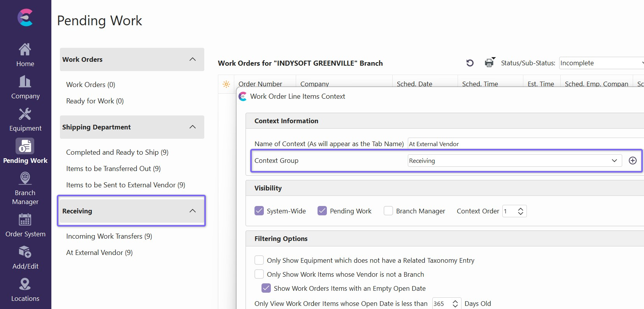
Task: Click the print work orders icon
Action: [x=489, y=63]
